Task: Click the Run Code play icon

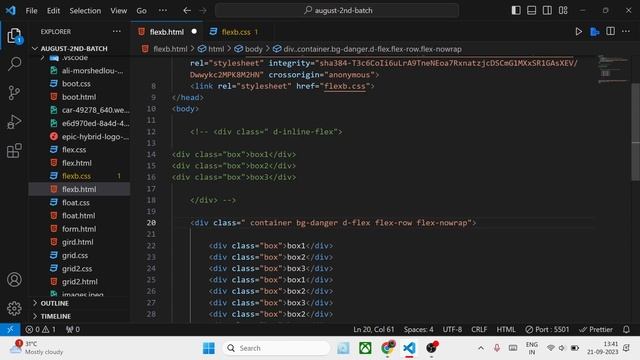Action: (x=578, y=31)
